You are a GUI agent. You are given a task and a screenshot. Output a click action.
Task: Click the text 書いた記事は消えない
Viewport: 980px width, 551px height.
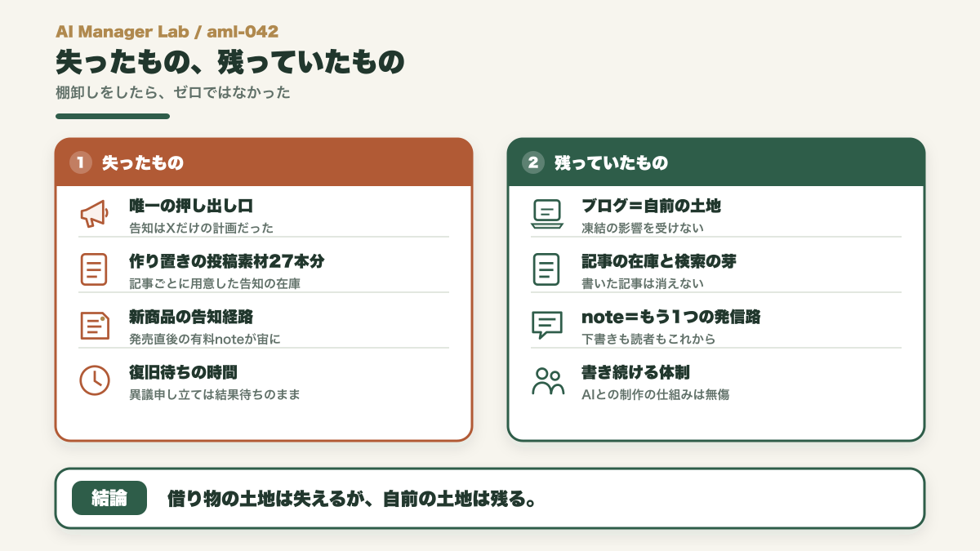pos(643,283)
